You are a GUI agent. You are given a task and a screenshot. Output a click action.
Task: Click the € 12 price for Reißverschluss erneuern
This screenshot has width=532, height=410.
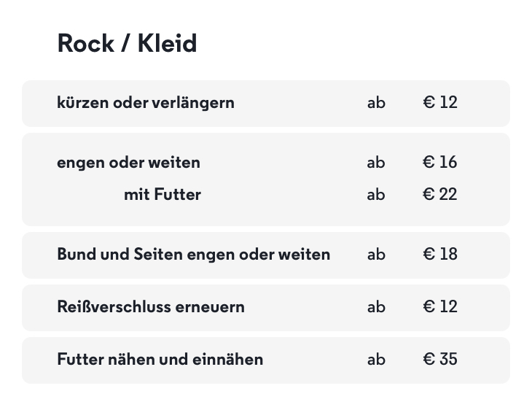point(440,307)
